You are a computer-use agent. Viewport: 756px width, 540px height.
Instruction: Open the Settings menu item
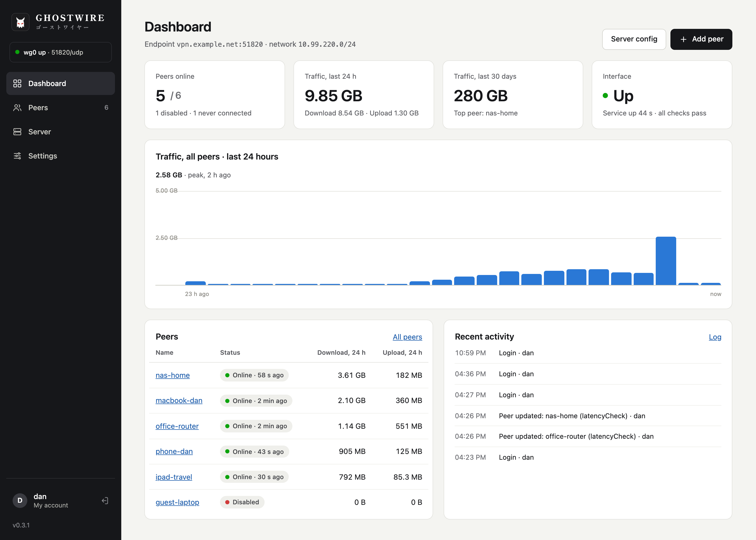61,156
